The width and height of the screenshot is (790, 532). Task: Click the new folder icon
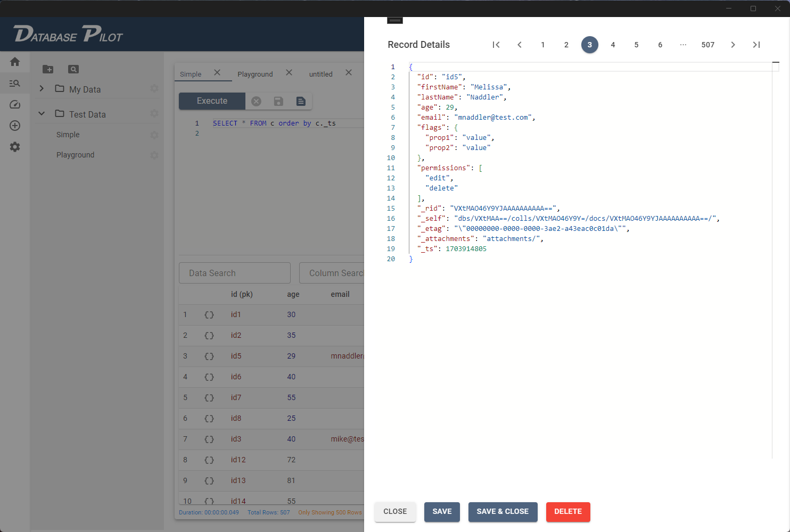coord(48,69)
